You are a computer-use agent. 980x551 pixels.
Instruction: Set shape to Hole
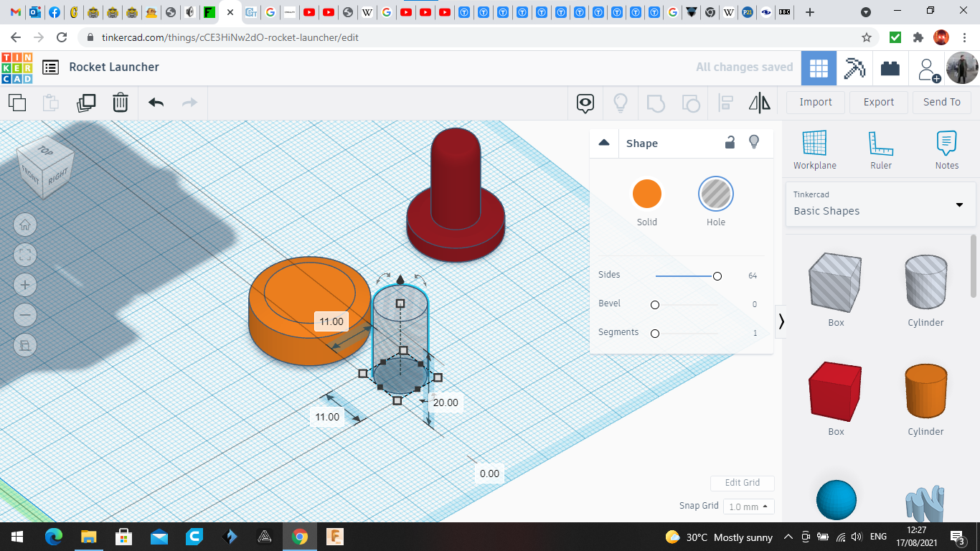pyautogui.click(x=715, y=194)
